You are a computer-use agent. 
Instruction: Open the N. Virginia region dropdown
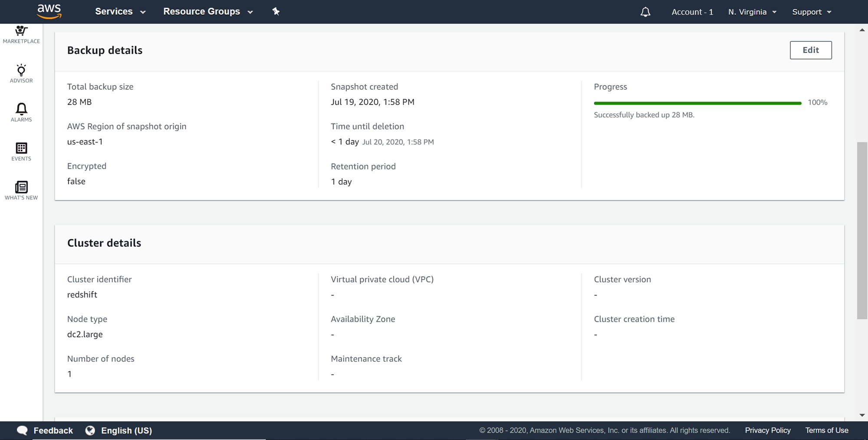752,12
